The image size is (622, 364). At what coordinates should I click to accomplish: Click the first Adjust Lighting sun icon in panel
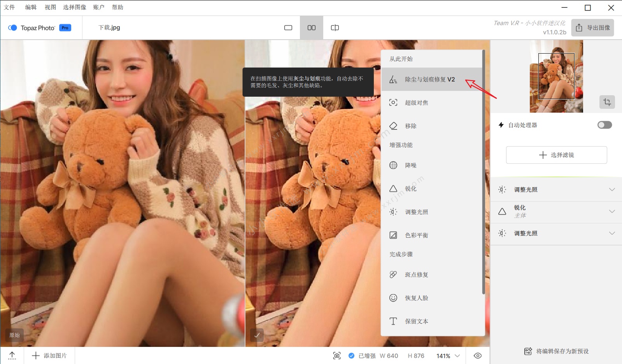502,190
